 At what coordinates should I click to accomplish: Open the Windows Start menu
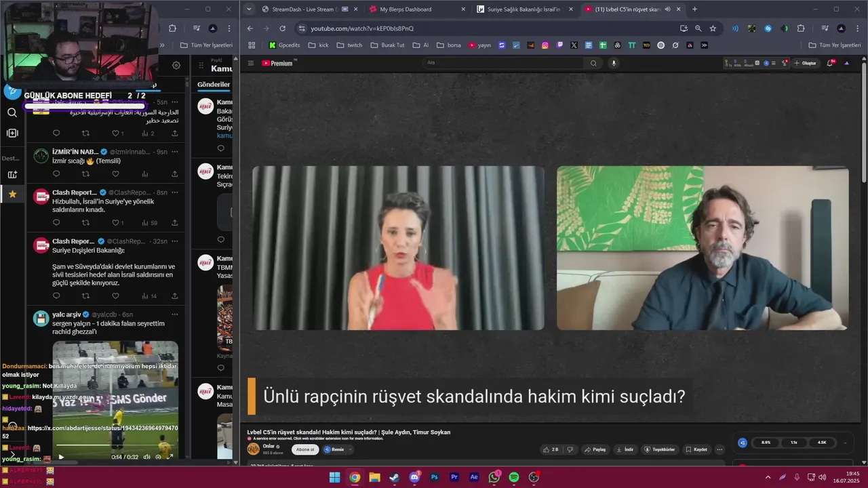click(x=335, y=477)
